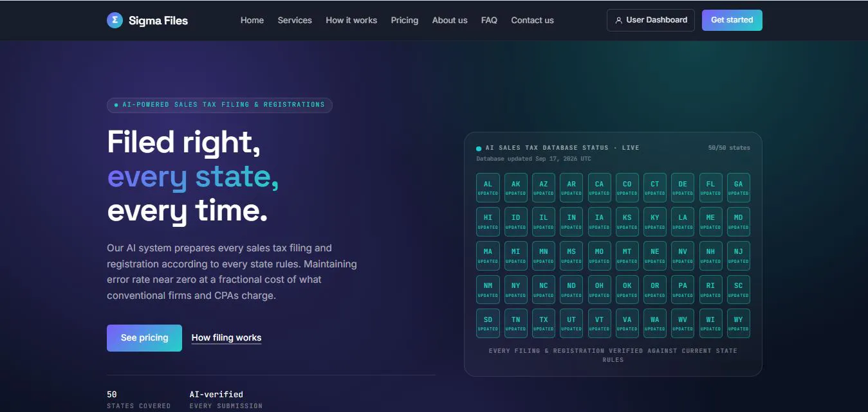The height and width of the screenshot is (412, 868).
Task: Choose the TX state tile
Action: point(544,323)
